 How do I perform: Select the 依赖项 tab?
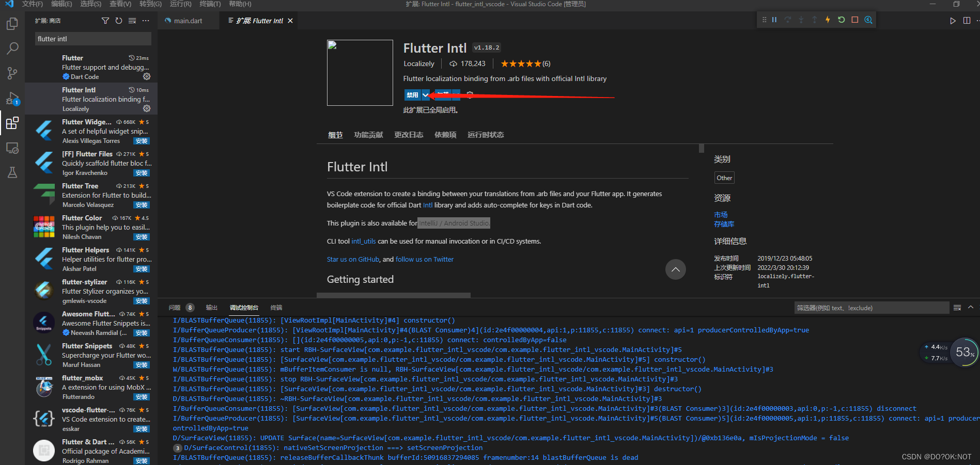pos(445,135)
